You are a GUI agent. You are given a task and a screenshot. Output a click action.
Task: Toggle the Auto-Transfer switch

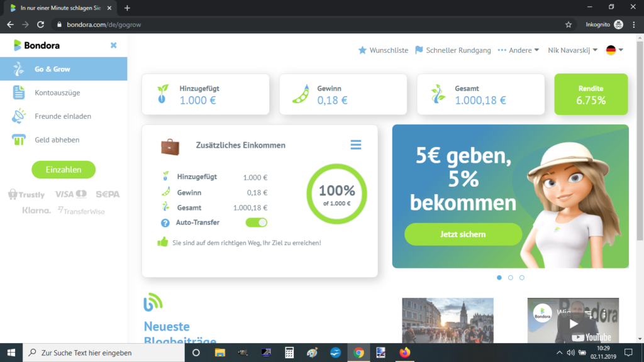[257, 222]
